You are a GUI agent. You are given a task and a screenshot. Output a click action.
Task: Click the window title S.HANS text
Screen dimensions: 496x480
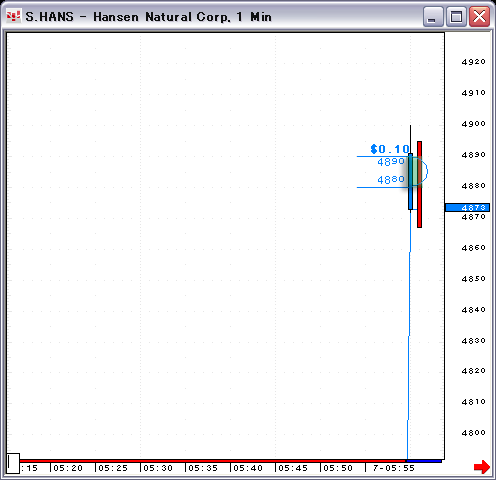[x=49, y=17]
